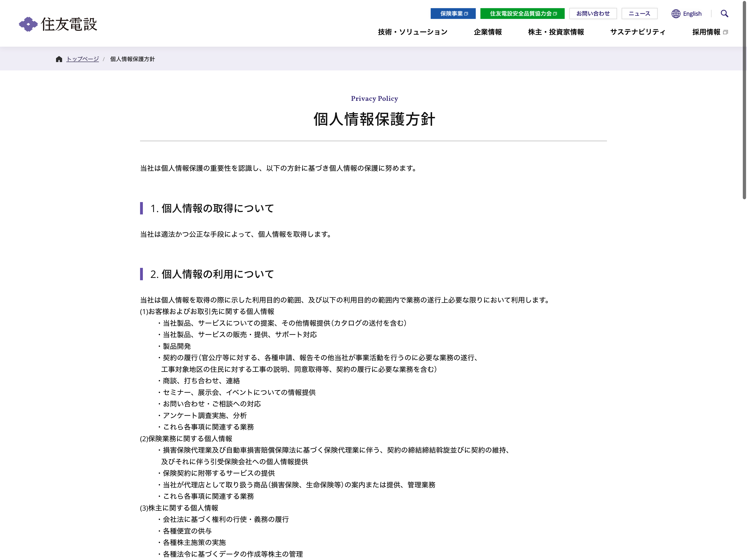Click the Sumitomo Densetsu diamond logo icon

tap(28, 24)
